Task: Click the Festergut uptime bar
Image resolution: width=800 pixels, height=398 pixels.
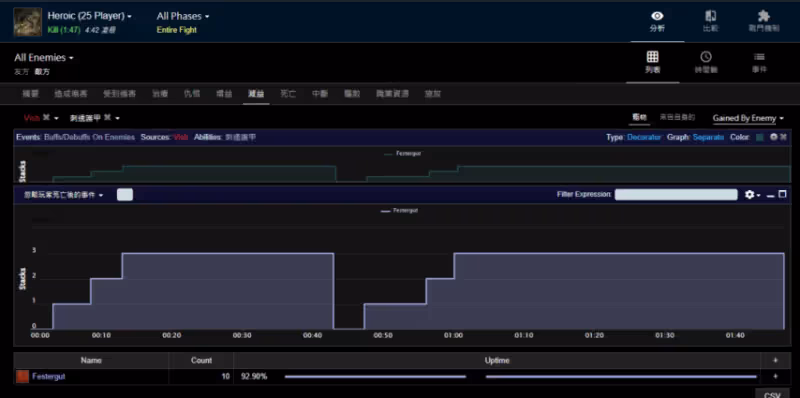Action: coord(520,377)
